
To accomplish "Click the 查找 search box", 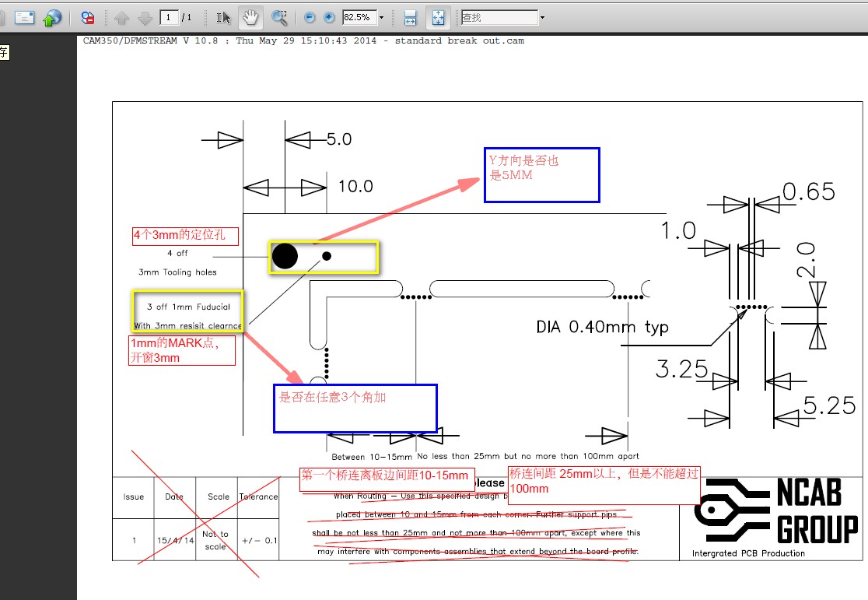I will [x=499, y=18].
